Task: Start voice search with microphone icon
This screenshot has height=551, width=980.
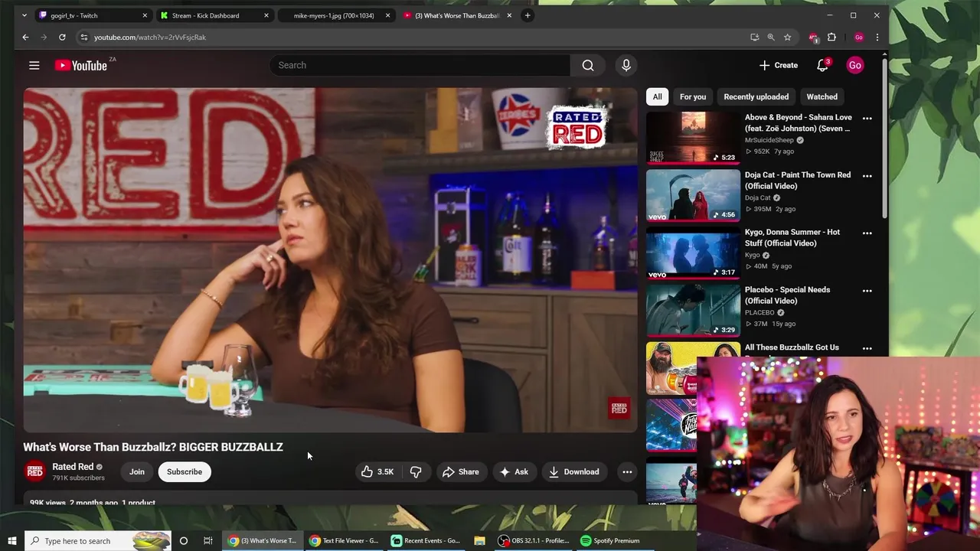Action: point(626,65)
